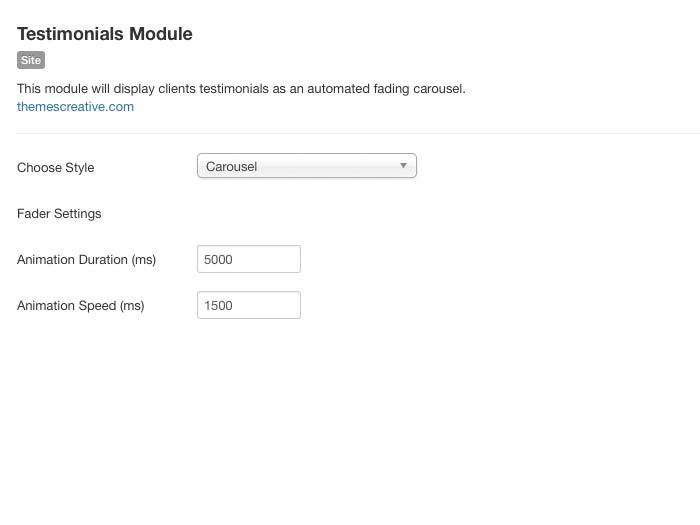Click the Animation Duration (ms) label
Image resolution: width=700 pixels, height=525 pixels.
point(86,260)
